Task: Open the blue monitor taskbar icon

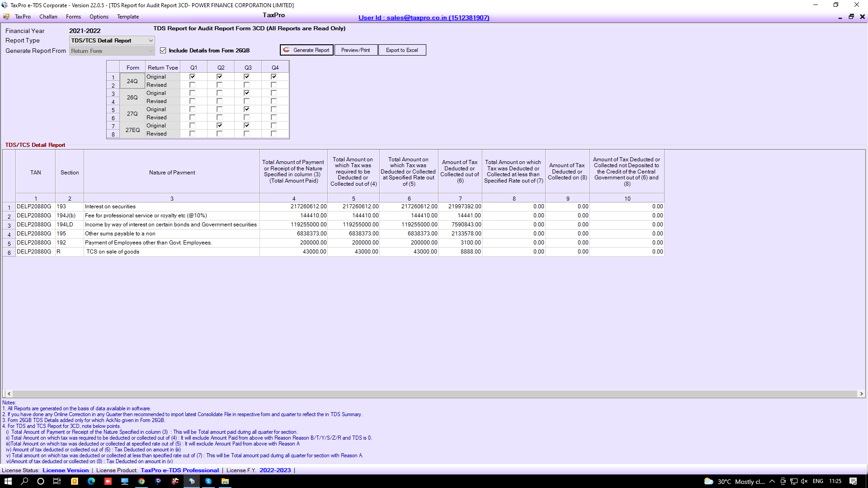Action: point(125,481)
